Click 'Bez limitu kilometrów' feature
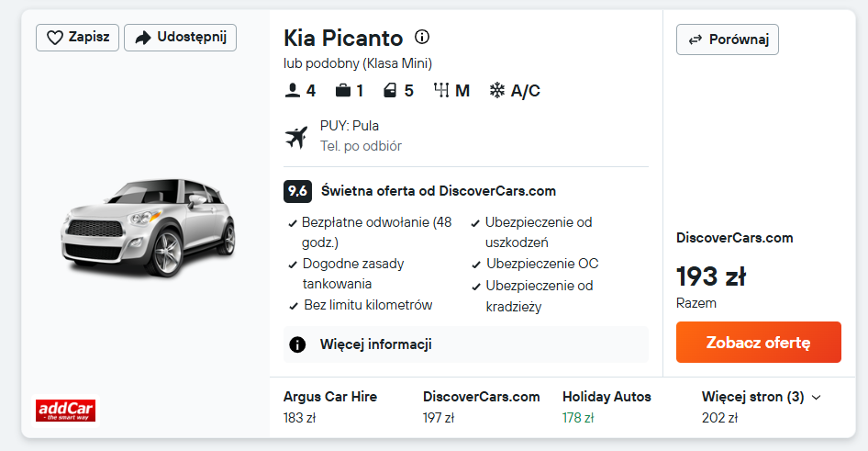 tap(368, 305)
